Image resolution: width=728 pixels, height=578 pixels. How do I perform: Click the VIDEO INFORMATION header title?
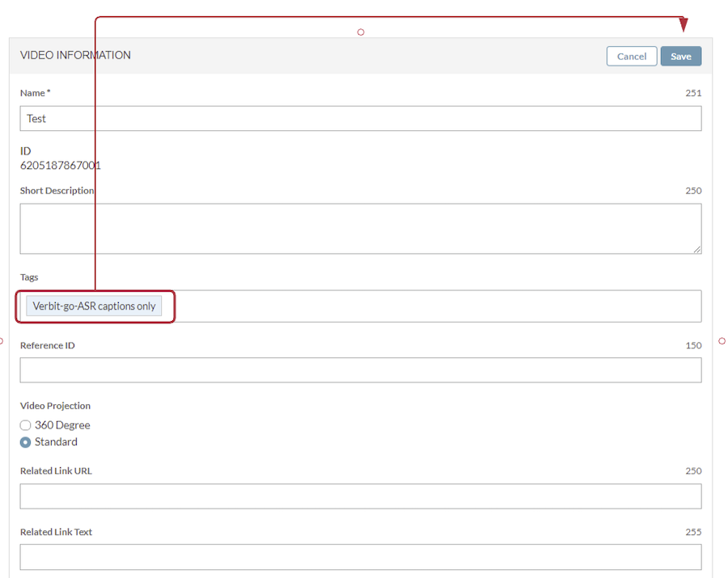[x=75, y=56]
